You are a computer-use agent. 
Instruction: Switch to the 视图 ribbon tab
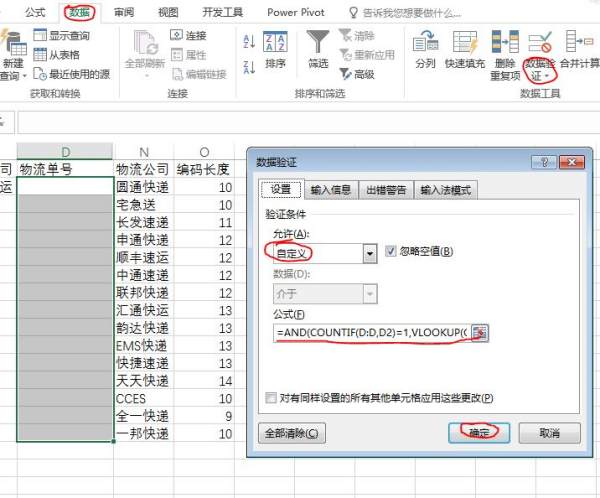click(x=168, y=12)
